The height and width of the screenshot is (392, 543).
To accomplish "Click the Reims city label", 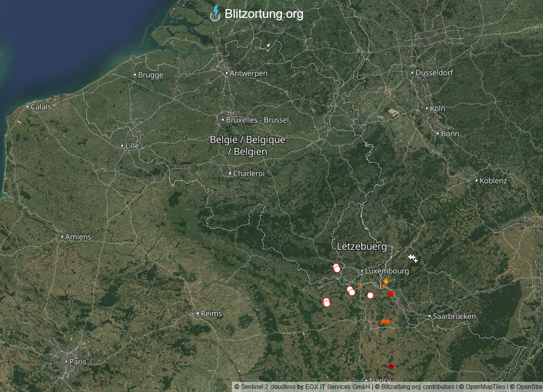I will (x=211, y=313).
